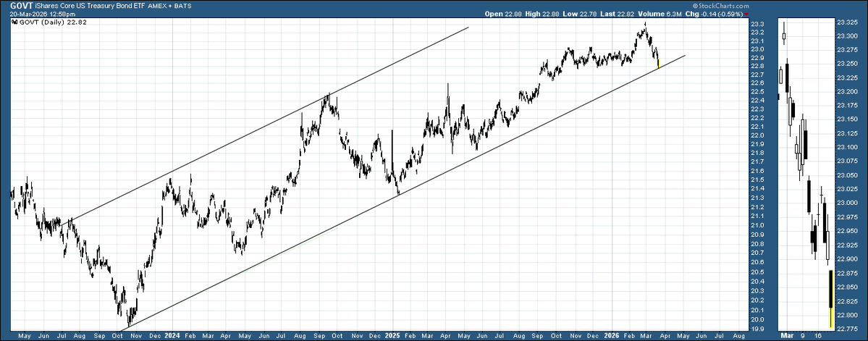Click the 19.9 label on main price axis

(x=757, y=329)
